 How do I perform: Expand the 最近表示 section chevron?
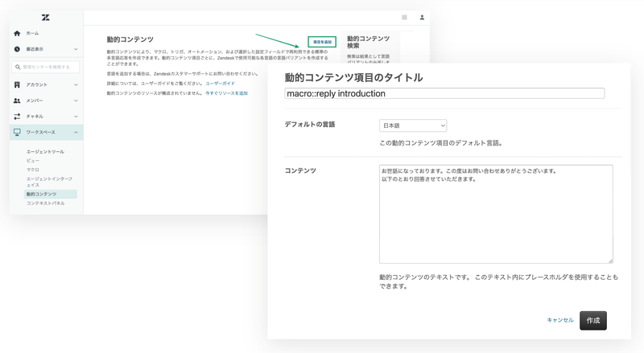pos(76,49)
